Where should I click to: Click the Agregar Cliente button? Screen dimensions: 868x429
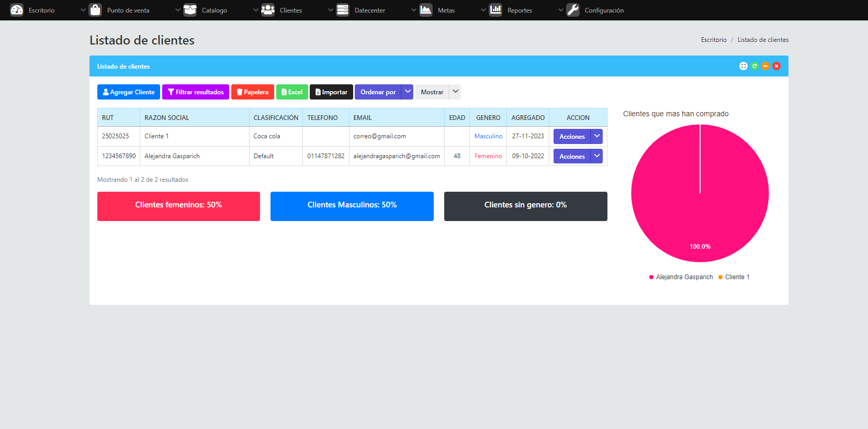[x=129, y=92]
